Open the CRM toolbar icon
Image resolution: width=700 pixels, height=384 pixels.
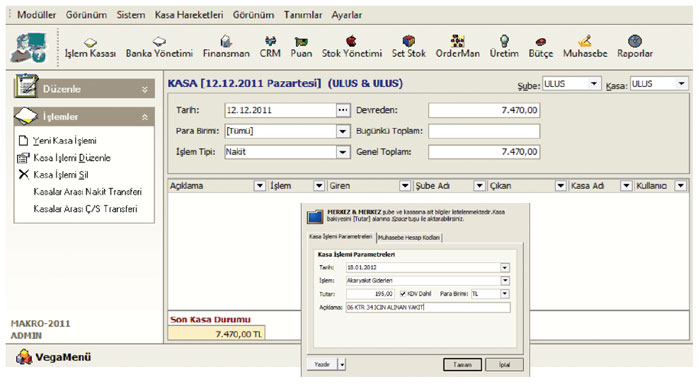click(270, 42)
